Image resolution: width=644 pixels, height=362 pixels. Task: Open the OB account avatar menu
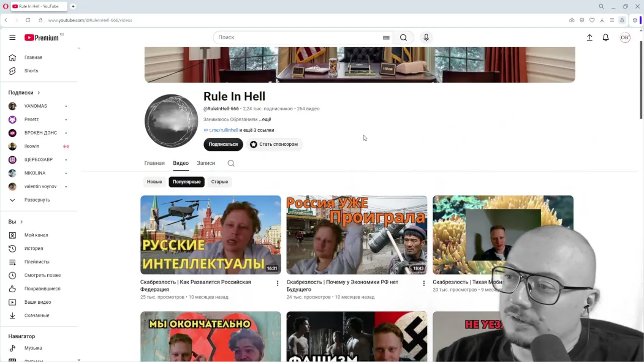[625, 38]
